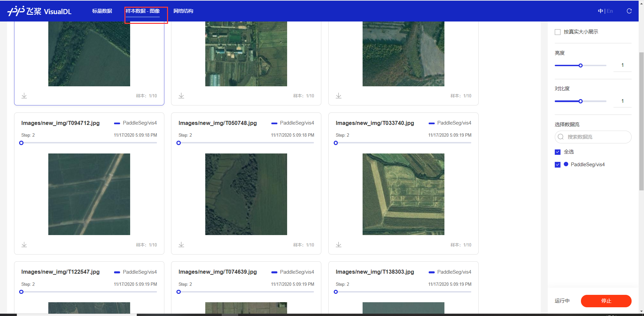Open the T050748.jpg forest image
The height and width of the screenshot is (316, 644).
coord(246,194)
